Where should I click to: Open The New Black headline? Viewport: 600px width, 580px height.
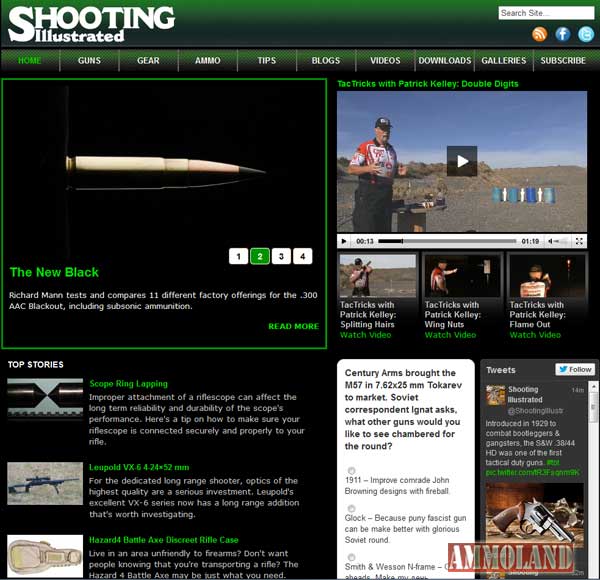pyautogui.click(x=54, y=272)
